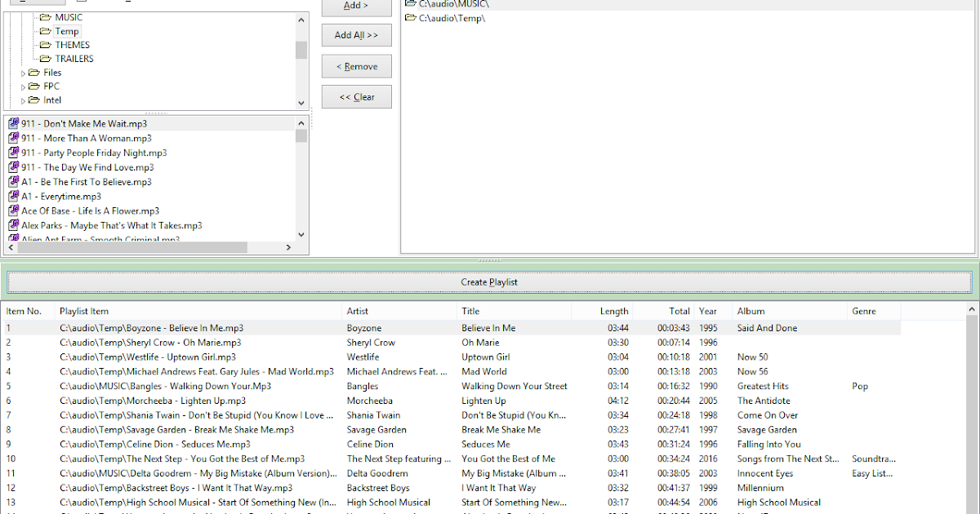The height and width of the screenshot is (514, 980).
Task: Sort by the Total column header
Action: pyautogui.click(x=664, y=311)
